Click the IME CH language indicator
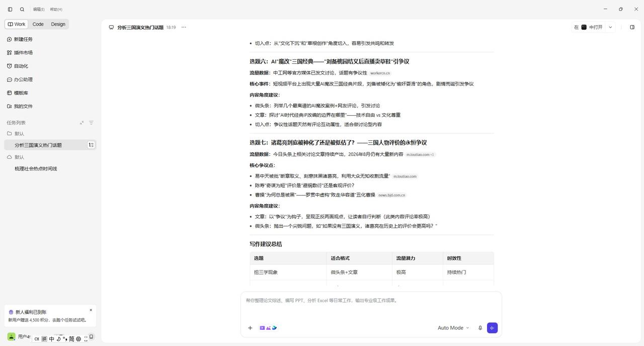 click(37, 339)
